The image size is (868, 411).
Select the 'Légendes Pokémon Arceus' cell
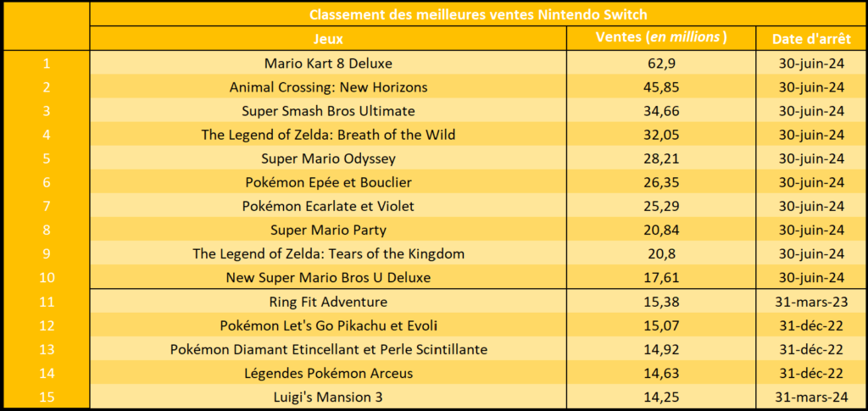click(328, 374)
